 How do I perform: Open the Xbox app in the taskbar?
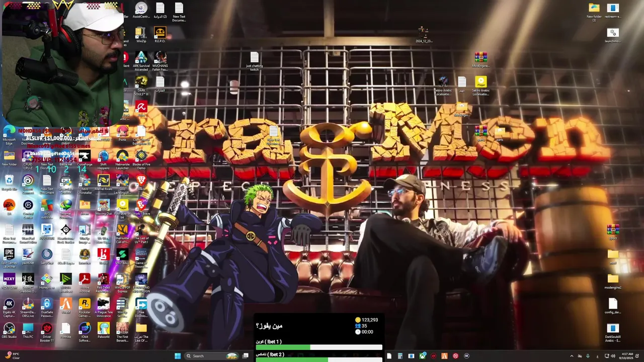423,356
